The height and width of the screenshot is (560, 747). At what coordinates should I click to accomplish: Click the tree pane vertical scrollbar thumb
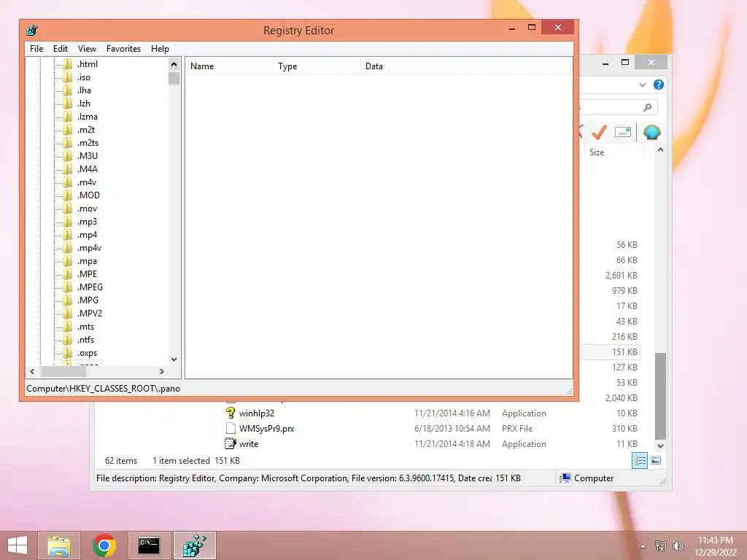tap(174, 78)
